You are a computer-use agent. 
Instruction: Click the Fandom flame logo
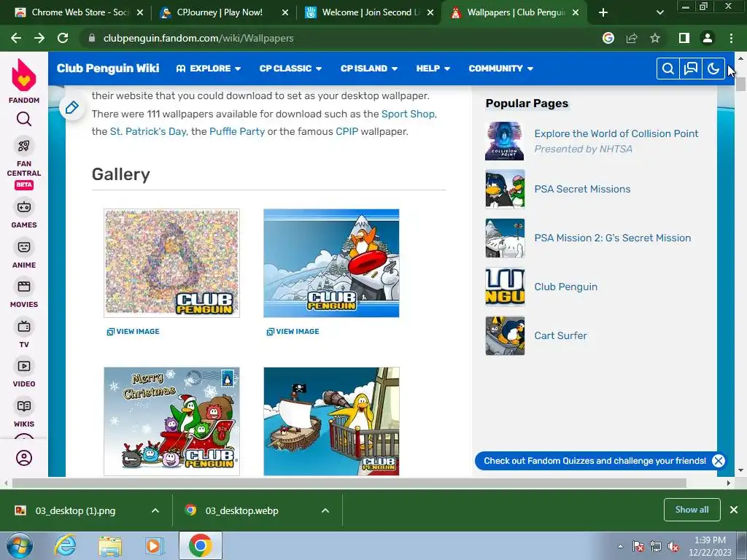tap(24, 75)
